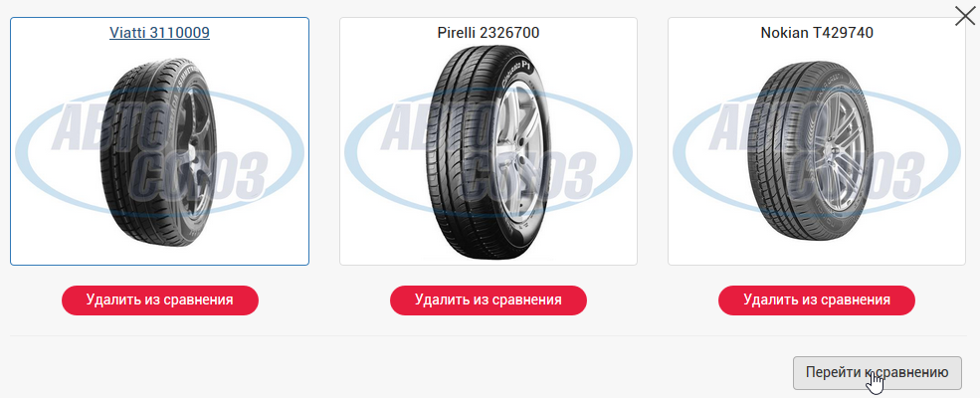Click the Pirelli tire image
Image resolution: width=980 pixels, height=398 pixels.
tap(489, 152)
